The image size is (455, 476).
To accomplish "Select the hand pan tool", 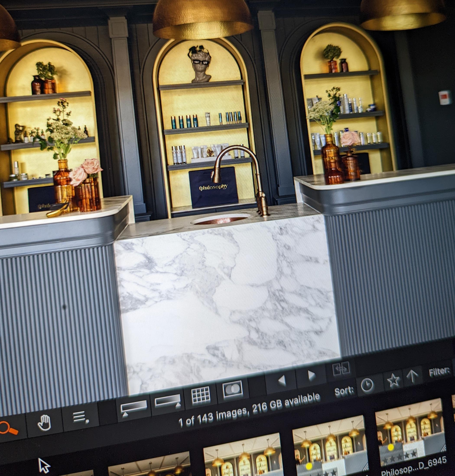I will coord(44,423).
